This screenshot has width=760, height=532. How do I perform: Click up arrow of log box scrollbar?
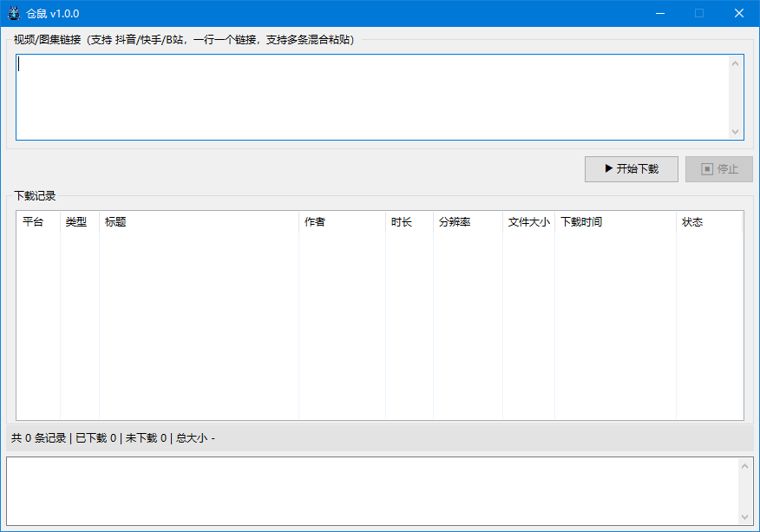pos(745,466)
